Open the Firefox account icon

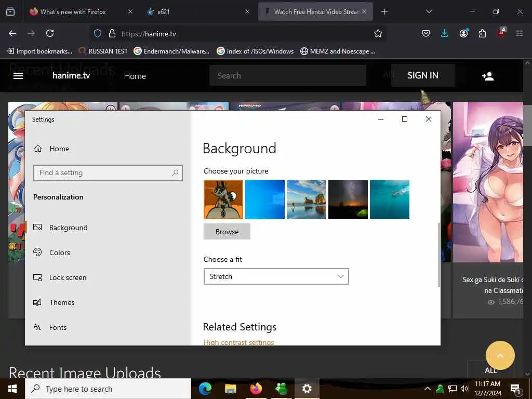tap(463, 33)
